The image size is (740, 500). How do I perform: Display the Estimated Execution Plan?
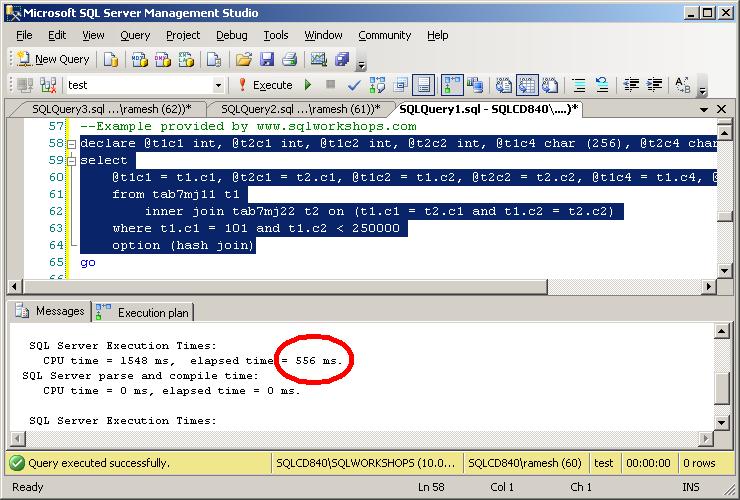coord(377,85)
